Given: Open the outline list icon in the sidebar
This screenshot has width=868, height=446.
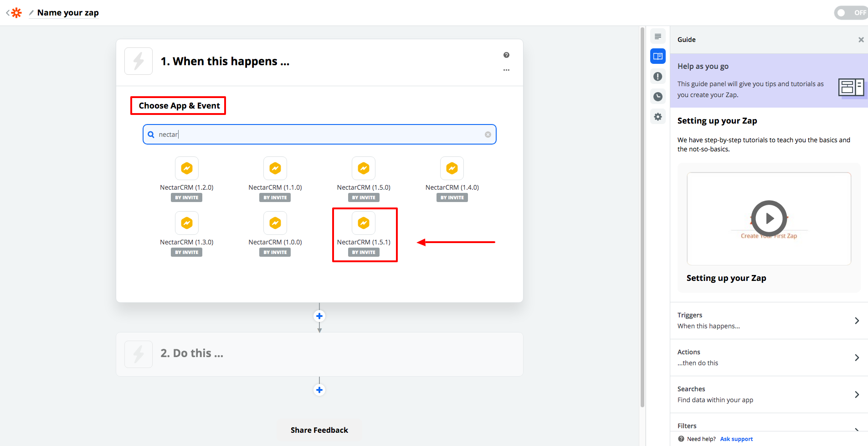Looking at the screenshot, I should [x=658, y=36].
